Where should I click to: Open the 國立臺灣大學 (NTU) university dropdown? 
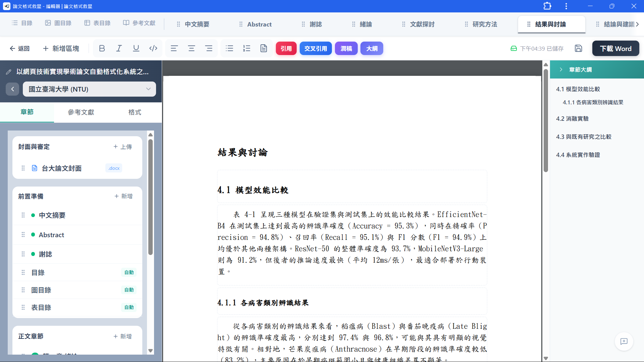89,89
